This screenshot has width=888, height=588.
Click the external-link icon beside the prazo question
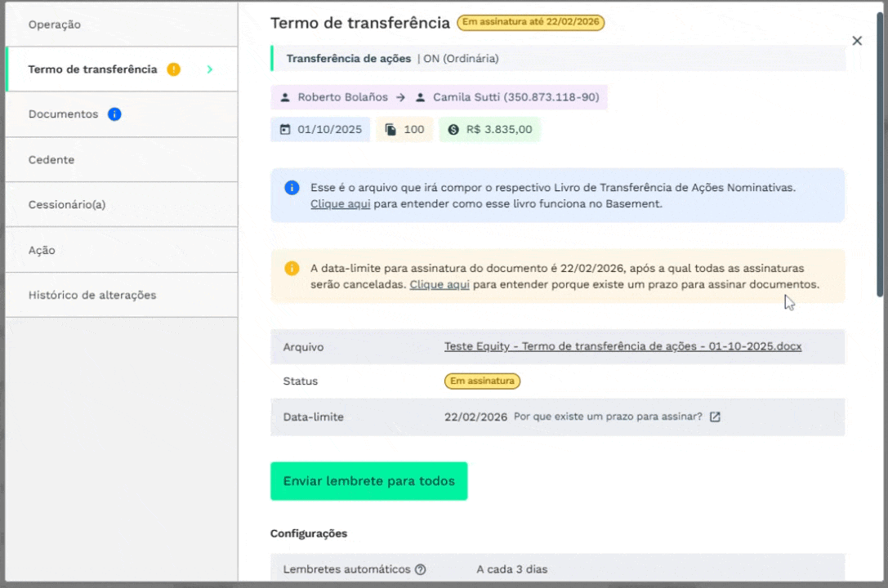(x=715, y=416)
